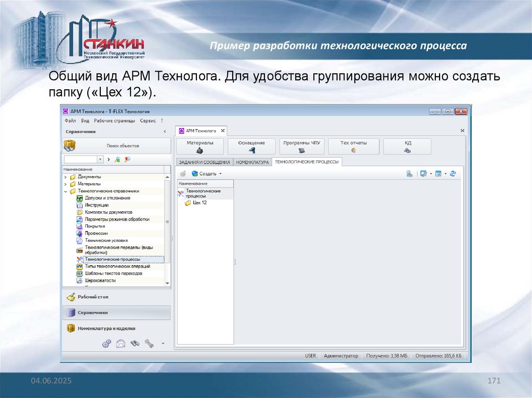This screenshot has width=532, height=398.
Task: Click the Материалы button
Action: (200, 146)
